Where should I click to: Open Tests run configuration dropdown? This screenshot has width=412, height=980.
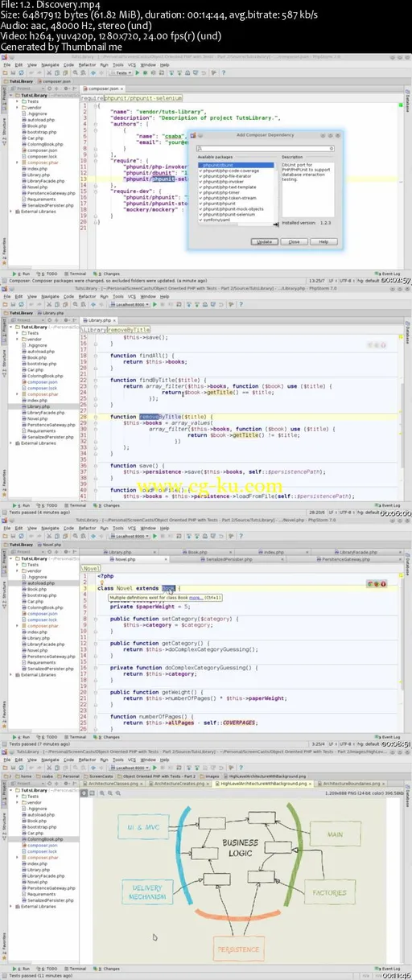pyautogui.click(x=121, y=72)
